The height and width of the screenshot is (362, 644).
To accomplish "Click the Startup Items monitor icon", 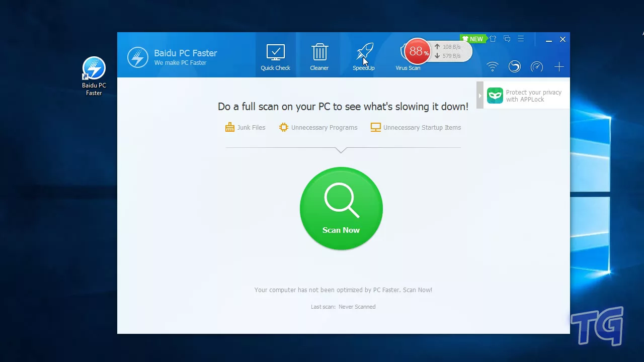I will [376, 127].
